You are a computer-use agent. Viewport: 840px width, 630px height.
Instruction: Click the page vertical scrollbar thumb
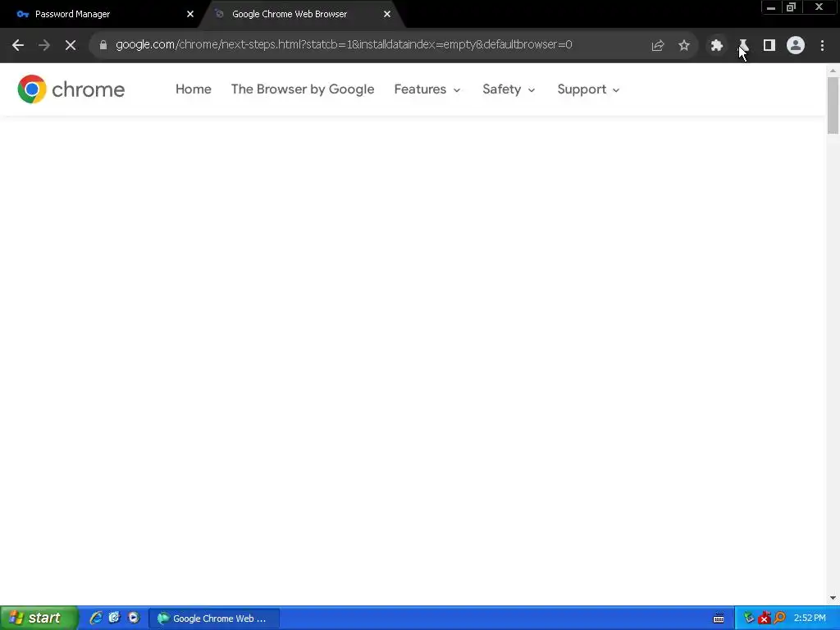pos(833,105)
